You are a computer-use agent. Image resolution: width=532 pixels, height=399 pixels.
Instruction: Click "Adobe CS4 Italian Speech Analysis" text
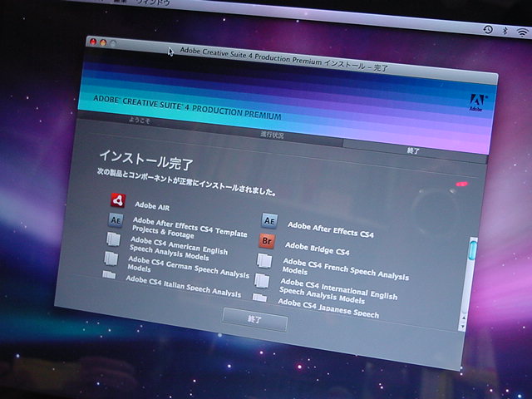[x=184, y=286]
